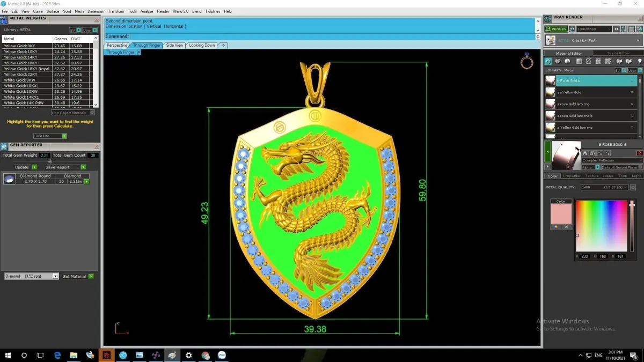This screenshot has height=362, width=644.
Task: Click the pink Color swatch
Action: (561, 213)
